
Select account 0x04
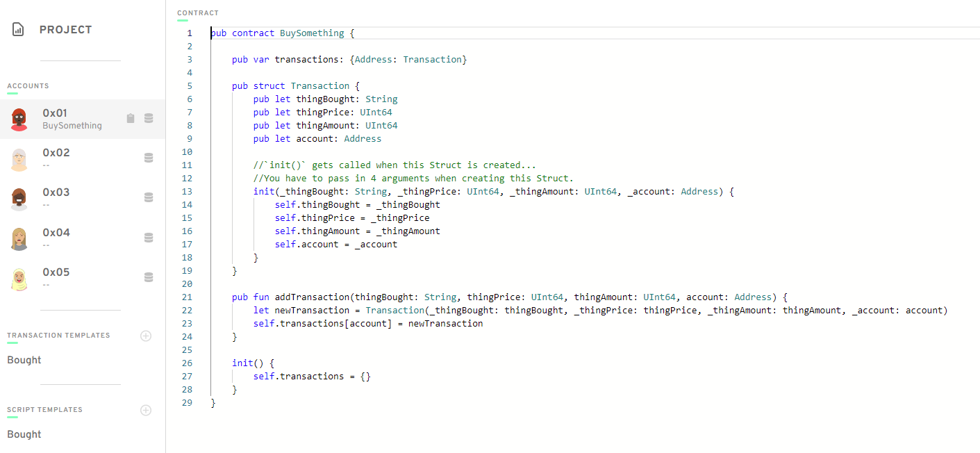pos(83,238)
